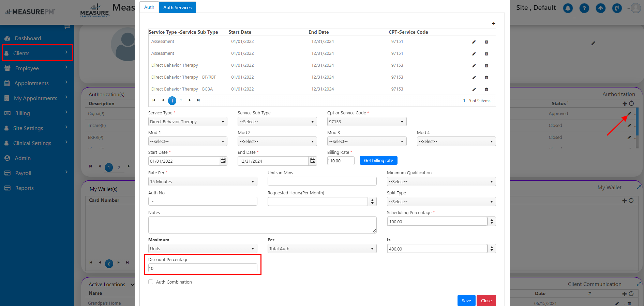Click the Units in Mins field
Viewport: 644px width, 306px height.
coord(322,181)
